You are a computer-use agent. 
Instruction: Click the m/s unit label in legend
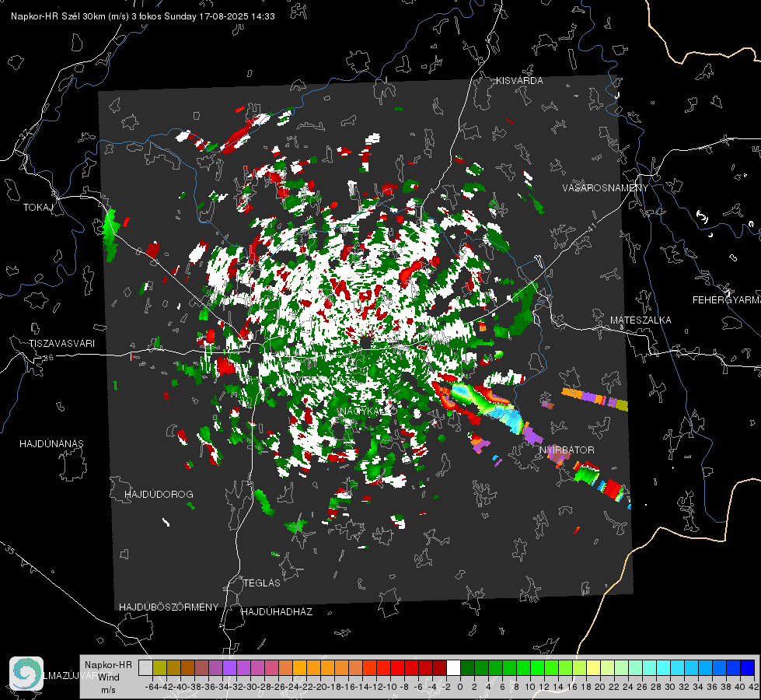(x=108, y=690)
